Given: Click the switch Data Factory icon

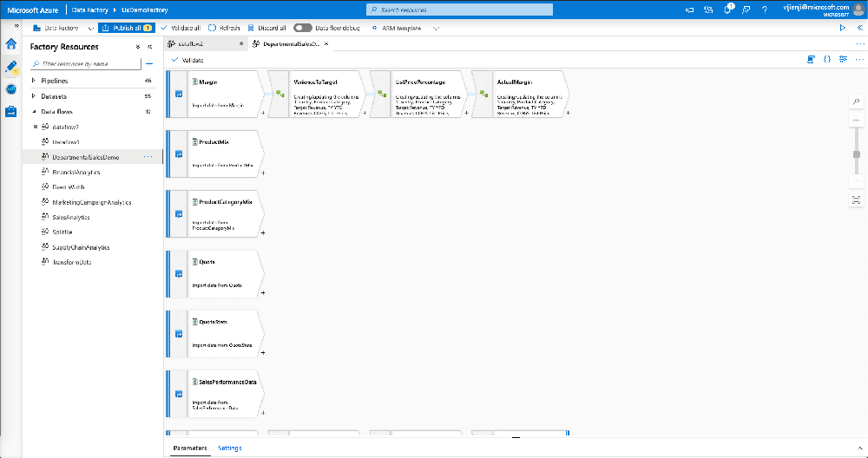Looking at the screenshot, I should coord(708,10).
